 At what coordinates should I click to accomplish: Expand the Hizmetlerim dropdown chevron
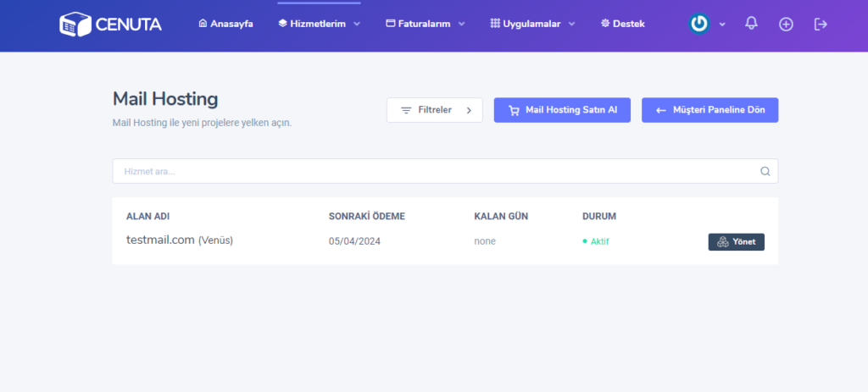pos(357,25)
